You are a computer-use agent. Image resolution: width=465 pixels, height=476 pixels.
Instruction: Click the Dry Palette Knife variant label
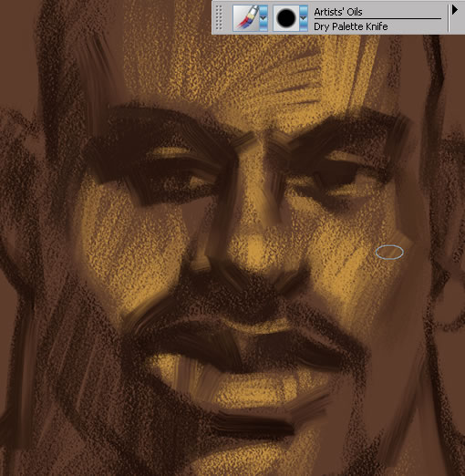pos(351,26)
